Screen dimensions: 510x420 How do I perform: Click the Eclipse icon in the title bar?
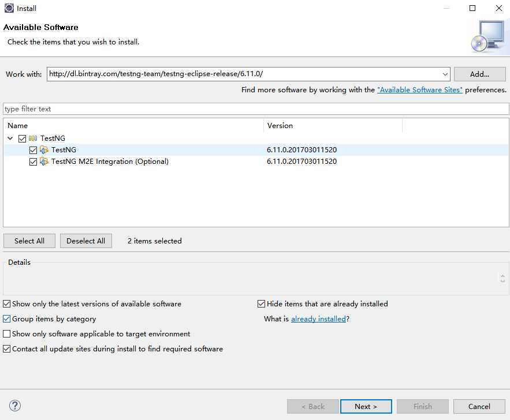tap(9, 8)
